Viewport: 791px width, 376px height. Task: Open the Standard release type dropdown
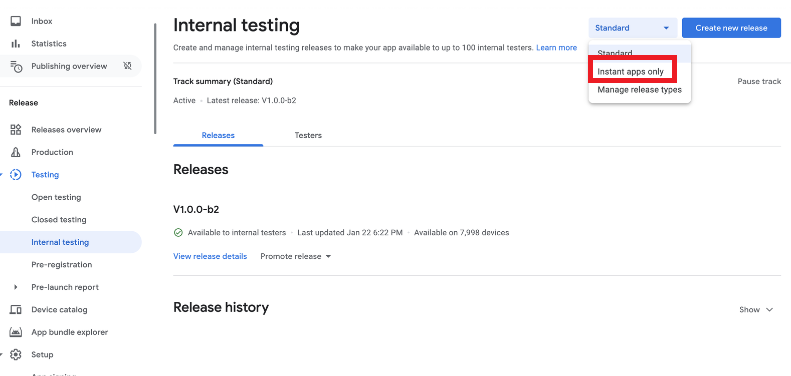click(633, 28)
